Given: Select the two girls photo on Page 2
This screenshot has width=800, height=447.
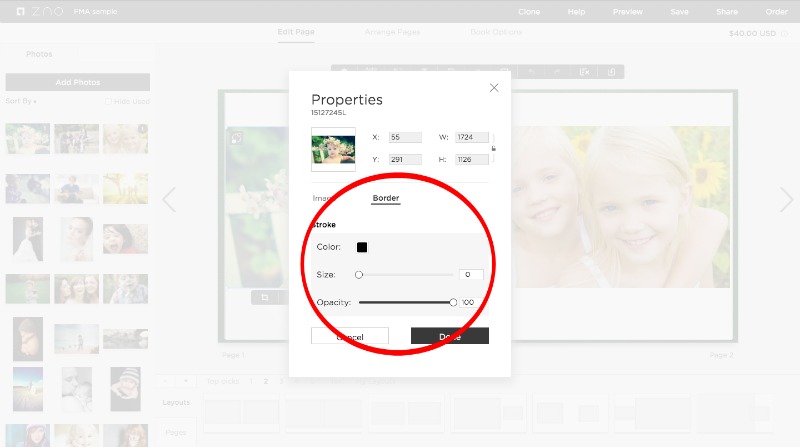Looking at the screenshot, I should [x=620, y=207].
